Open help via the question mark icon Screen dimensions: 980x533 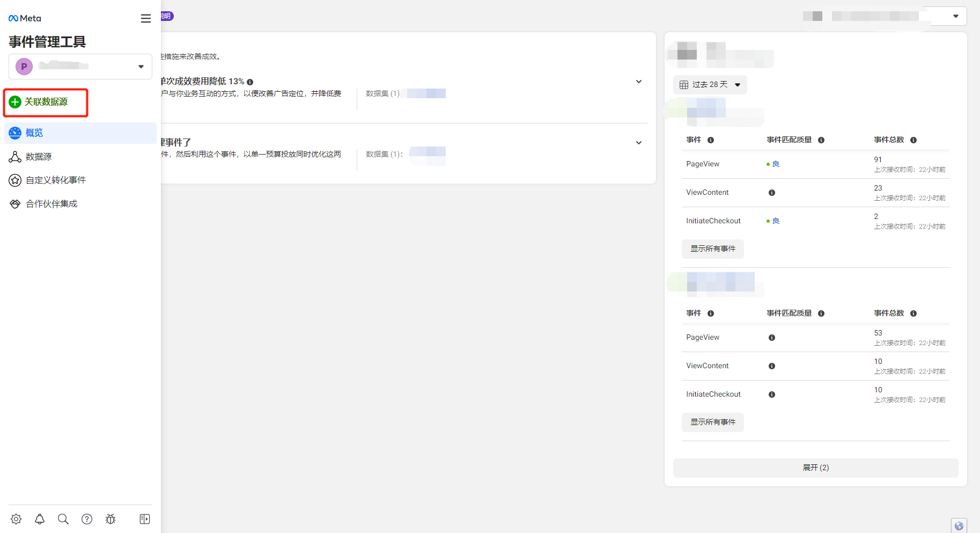pos(86,519)
